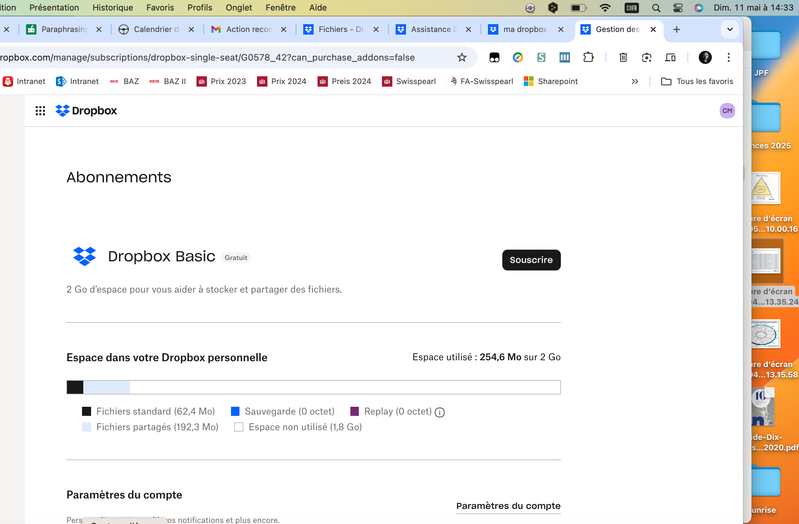Switch to the Assistance tab

pyautogui.click(x=433, y=30)
